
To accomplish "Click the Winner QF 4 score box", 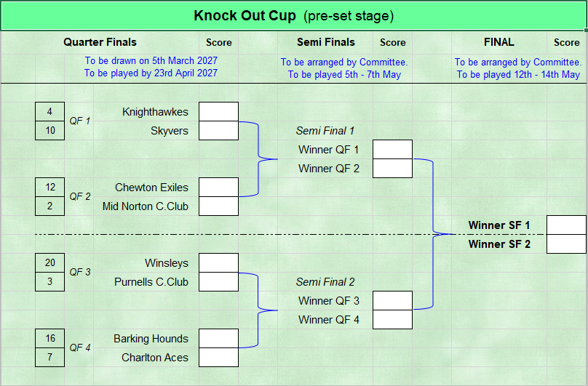I will pyautogui.click(x=393, y=320).
